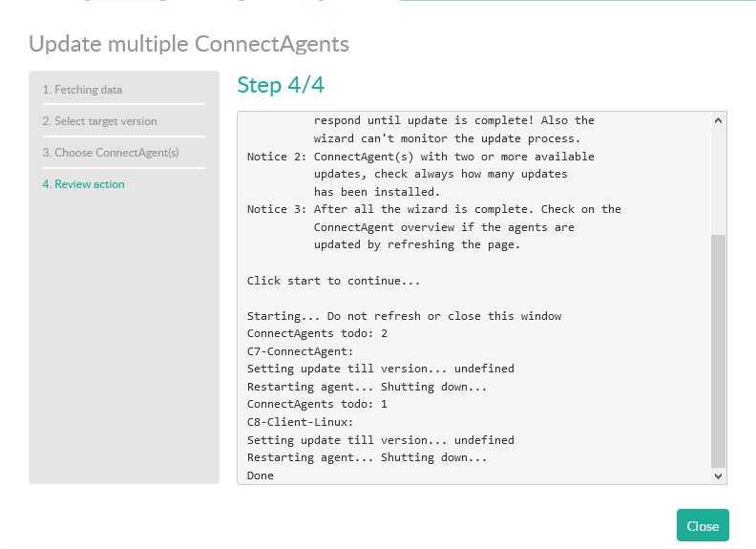
Task: Click the C7-ConnectAgent log entry
Action: pos(300,351)
